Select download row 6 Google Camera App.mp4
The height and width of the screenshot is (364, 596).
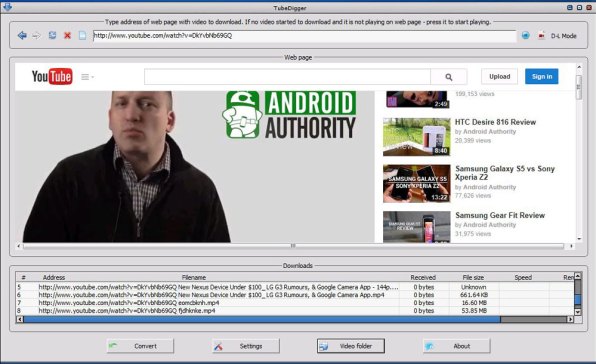pos(295,295)
